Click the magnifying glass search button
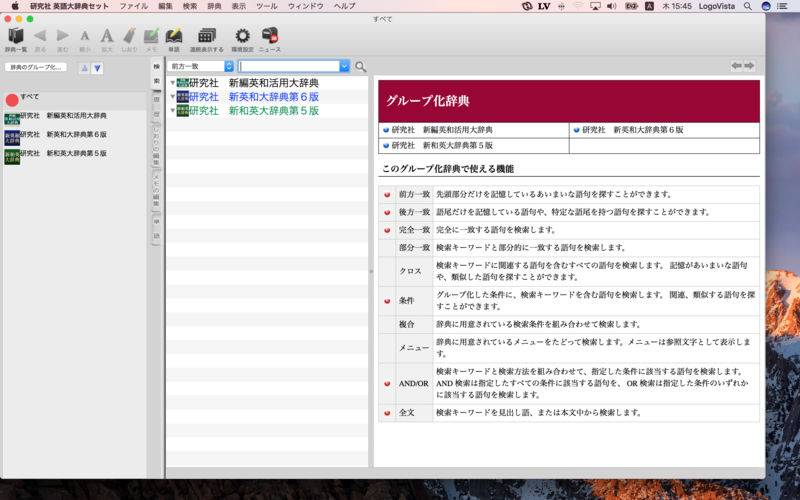This screenshot has height=500, width=800. (x=361, y=66)
